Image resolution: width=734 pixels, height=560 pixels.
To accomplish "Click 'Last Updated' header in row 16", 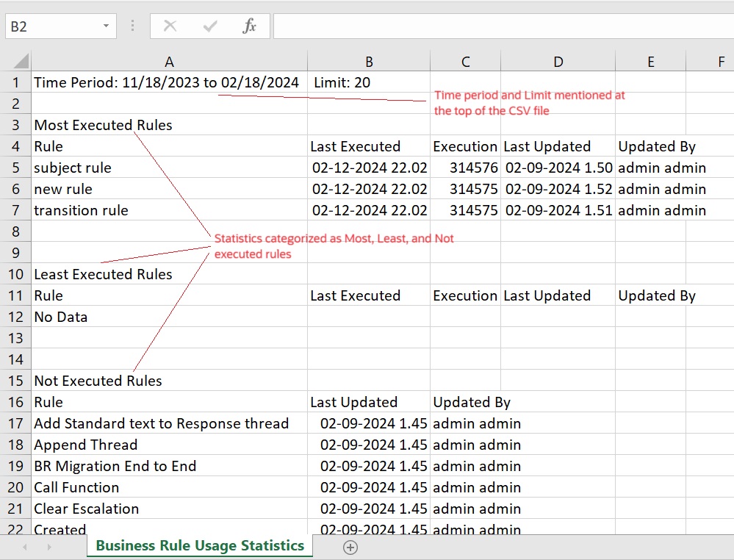I will [369, 402].
